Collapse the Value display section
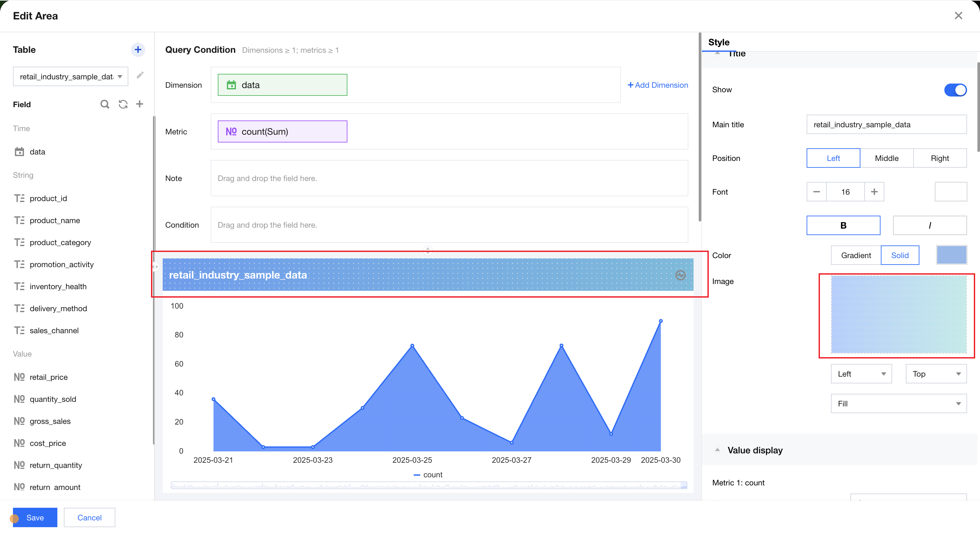This screenshot has height=533, width=980. (x=717, y=450)
